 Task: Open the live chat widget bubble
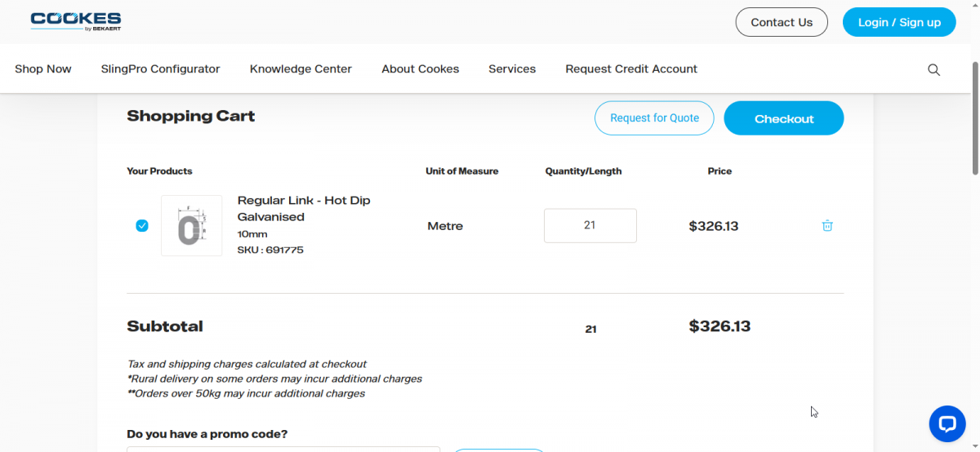click(x=947, y=423)
